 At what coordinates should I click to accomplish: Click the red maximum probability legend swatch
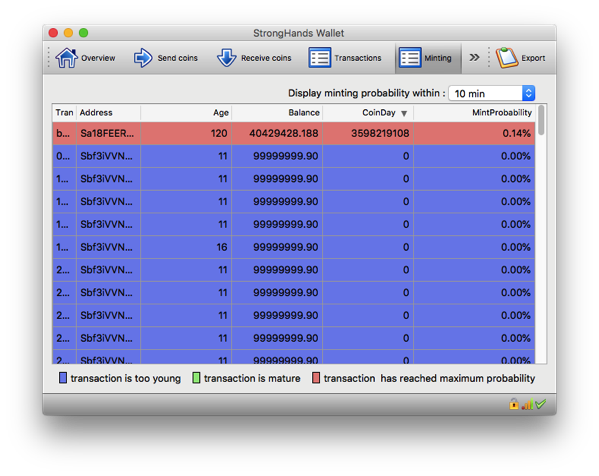(x=316, y=378)
